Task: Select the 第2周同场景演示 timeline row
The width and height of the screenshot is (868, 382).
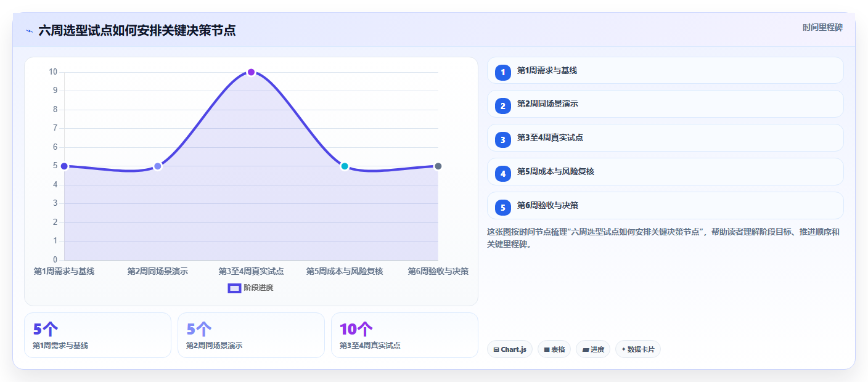Action: click(x=665, y=104)
